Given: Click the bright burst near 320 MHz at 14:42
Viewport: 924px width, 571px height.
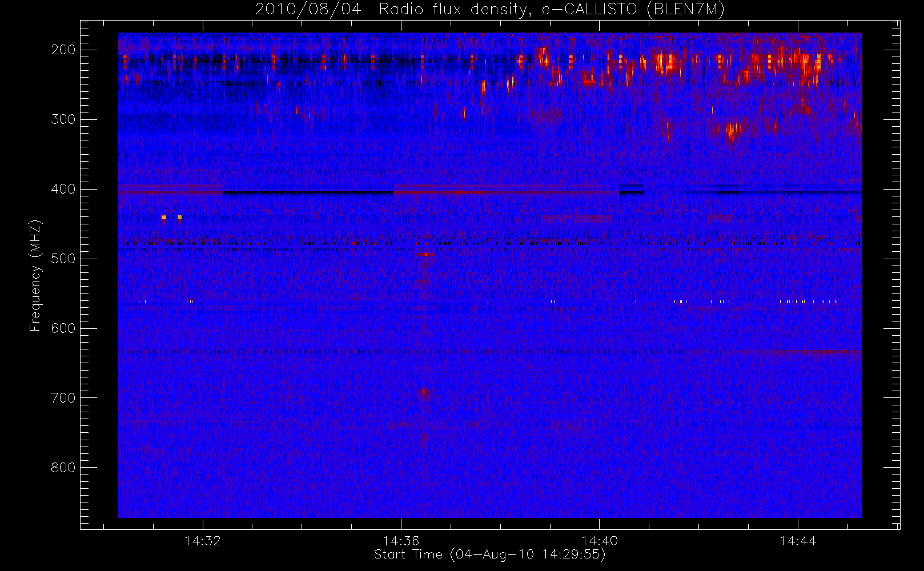Looking at the screenshot, I should coord(733,131).
